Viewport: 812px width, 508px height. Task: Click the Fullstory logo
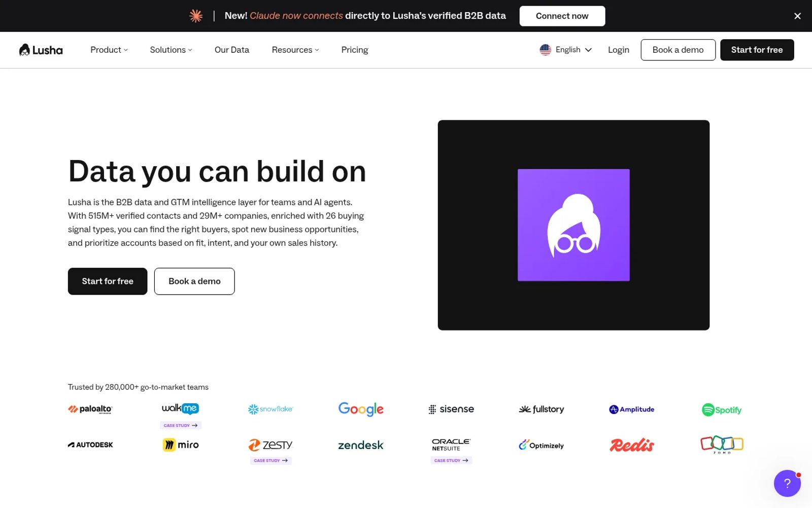pyautogui.click(x=542, y=409)
